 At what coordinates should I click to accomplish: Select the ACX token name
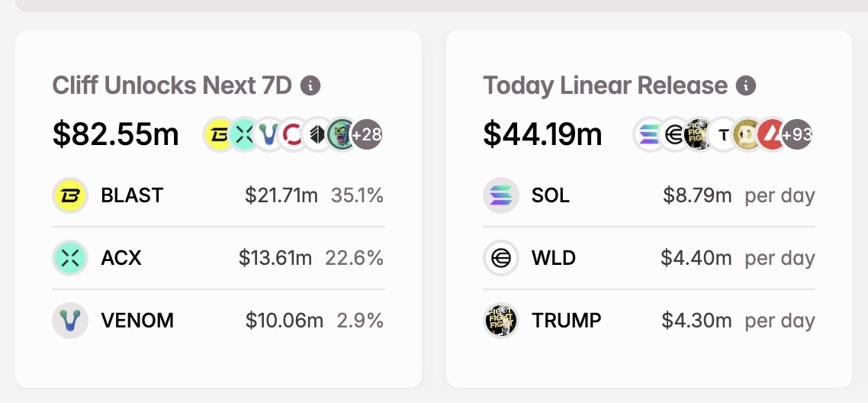click(x=121, y=258)
